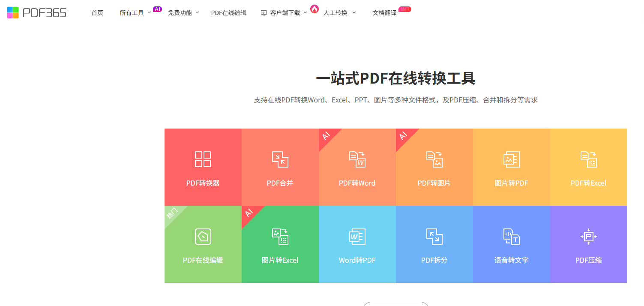Launch the PDF在线编辑 icon tile
This screenshot has width=644, height=306.
pyautogui.click(x=203, y=236)
